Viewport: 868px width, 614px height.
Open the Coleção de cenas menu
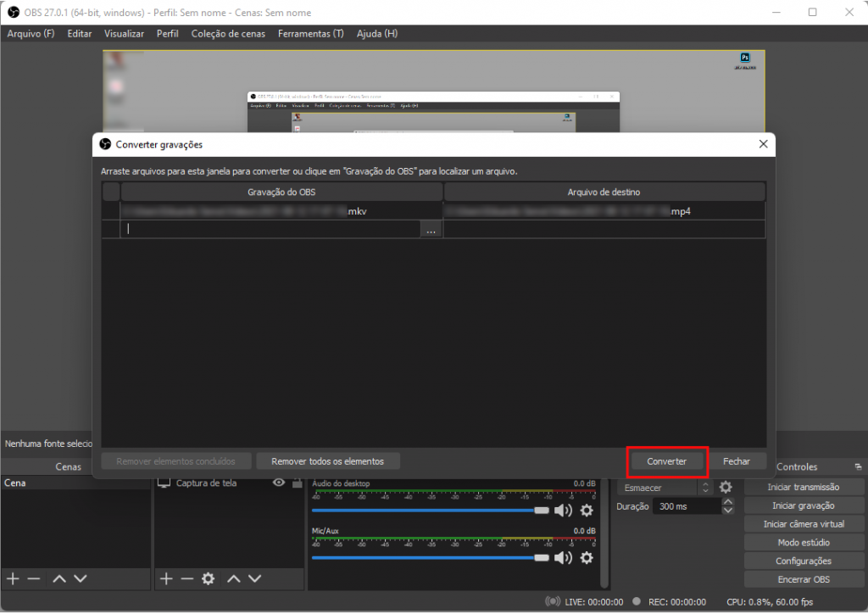point(228,34)
